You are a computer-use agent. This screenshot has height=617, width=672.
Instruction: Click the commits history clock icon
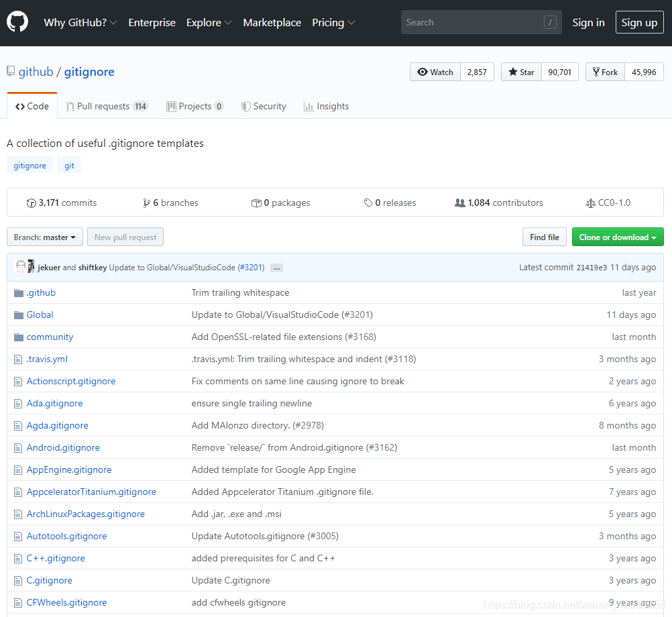(31, 203)
